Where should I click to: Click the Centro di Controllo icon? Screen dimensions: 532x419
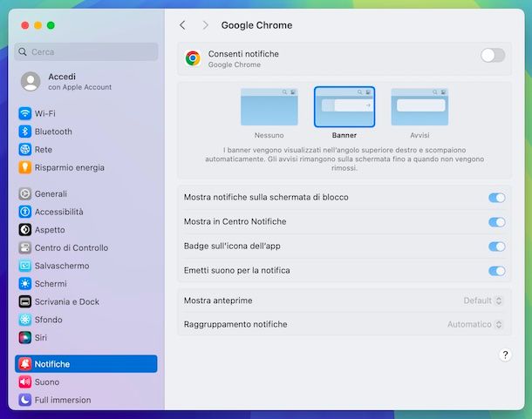pyautogui.click(x=25, y=247)
